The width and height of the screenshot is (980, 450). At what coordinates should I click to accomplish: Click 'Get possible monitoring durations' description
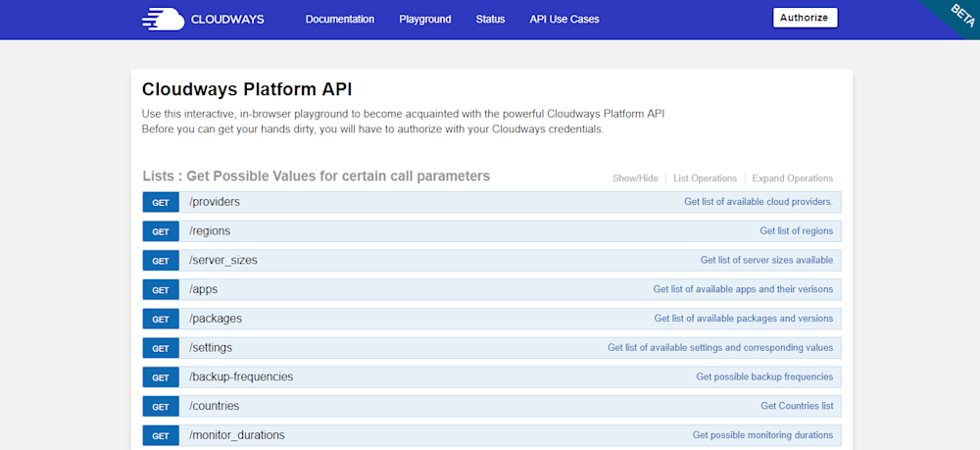[x=763, y=435]
